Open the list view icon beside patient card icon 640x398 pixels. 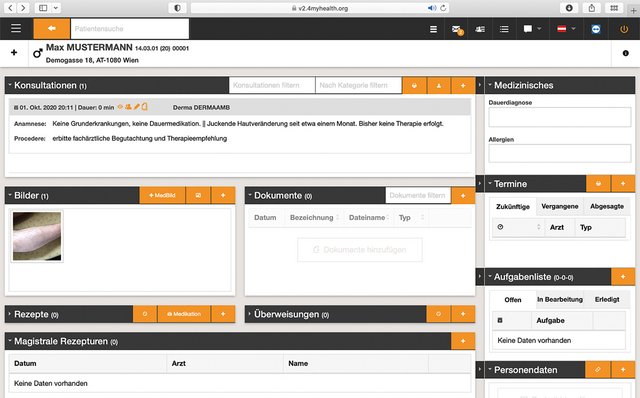point(504,29)
